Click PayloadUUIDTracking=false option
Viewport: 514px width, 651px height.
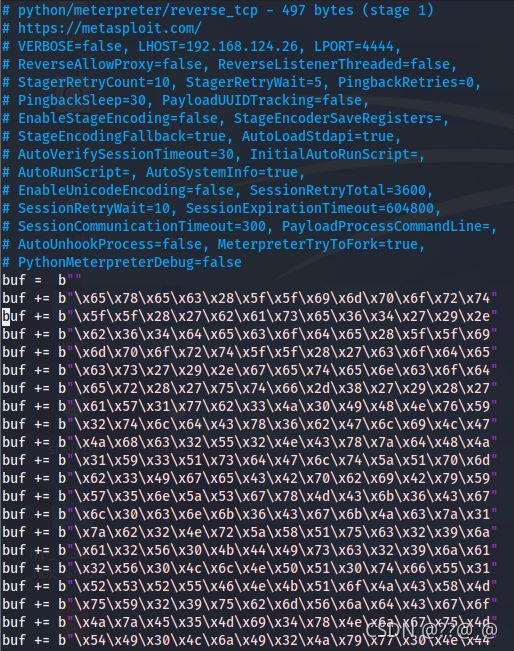point(262,100)
